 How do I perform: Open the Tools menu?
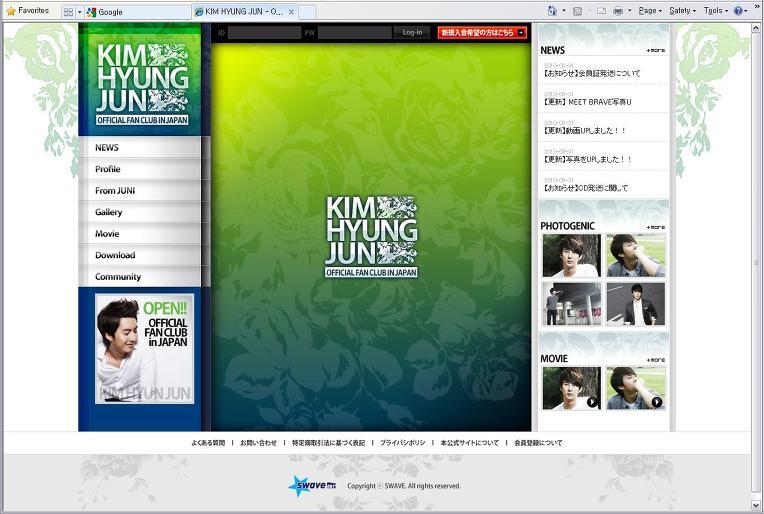click(x=716, y=11)
